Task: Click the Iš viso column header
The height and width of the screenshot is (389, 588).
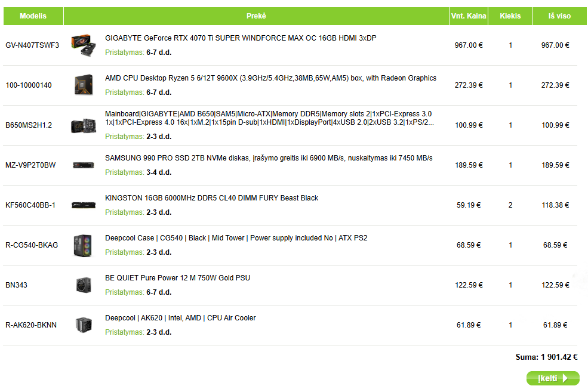Action: coord(559,16)
